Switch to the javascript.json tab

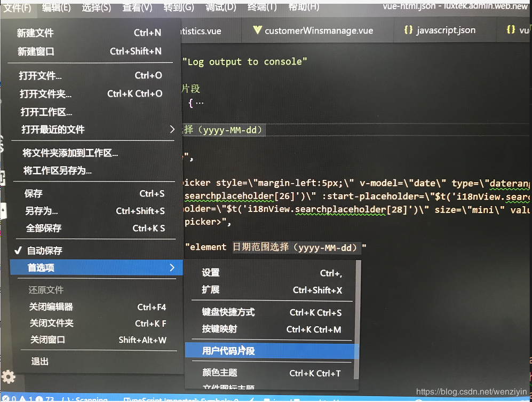tap(445, 30)
